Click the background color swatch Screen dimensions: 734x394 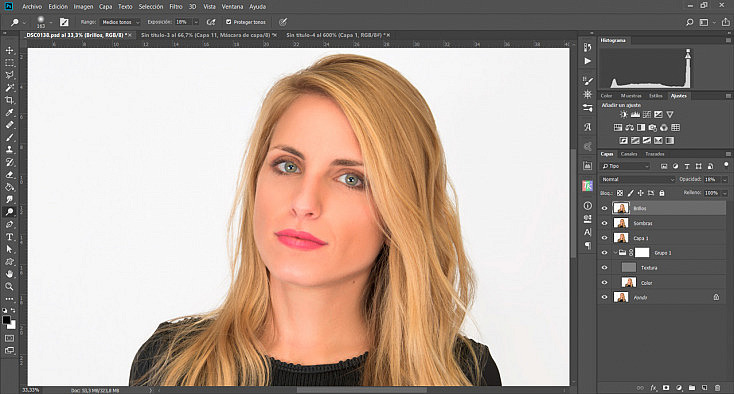pos(13,325)
